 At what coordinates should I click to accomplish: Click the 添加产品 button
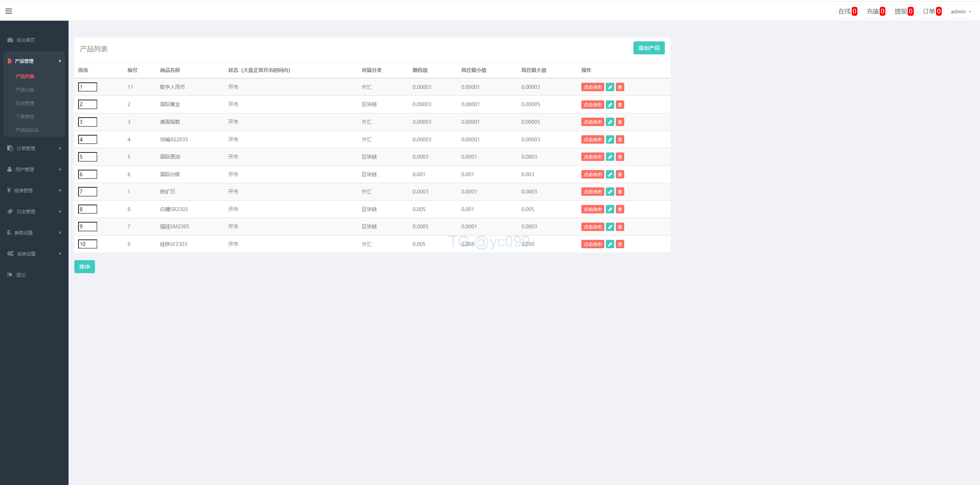click(x=649, y=48)
